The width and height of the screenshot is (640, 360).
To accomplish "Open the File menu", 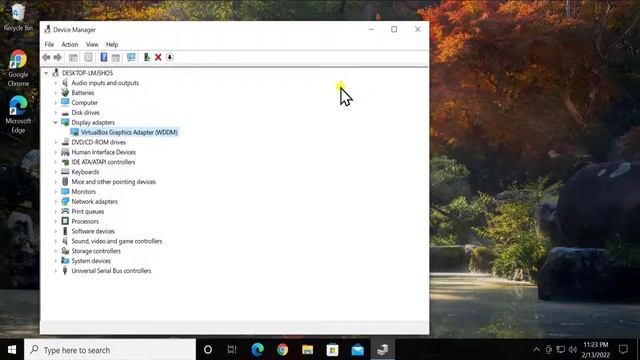I will point(49,44).
